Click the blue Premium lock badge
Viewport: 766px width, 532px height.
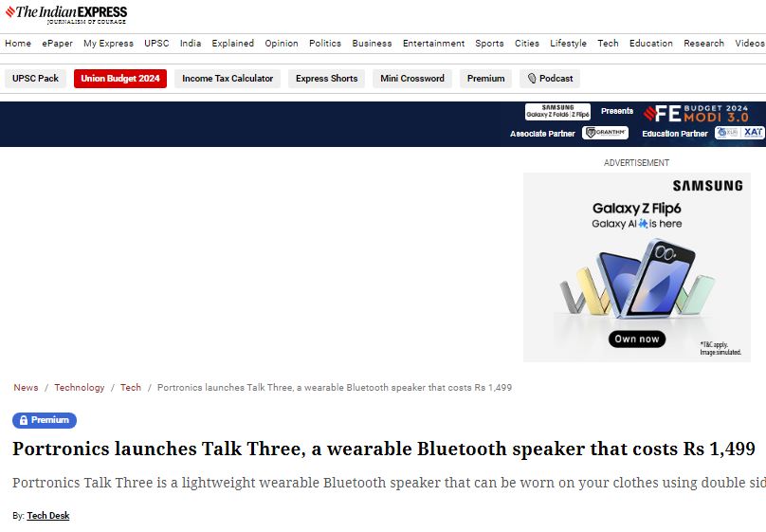45,420
